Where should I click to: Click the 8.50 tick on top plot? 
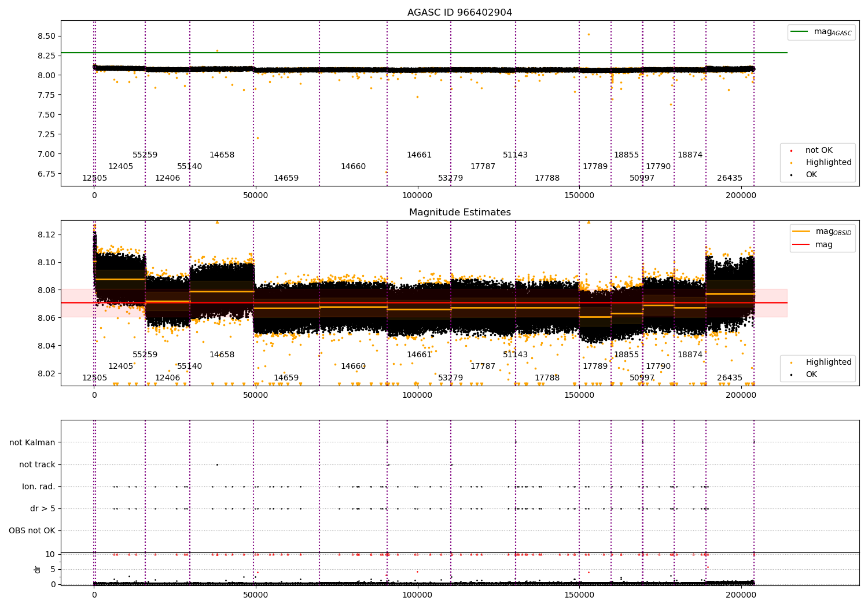46,36
